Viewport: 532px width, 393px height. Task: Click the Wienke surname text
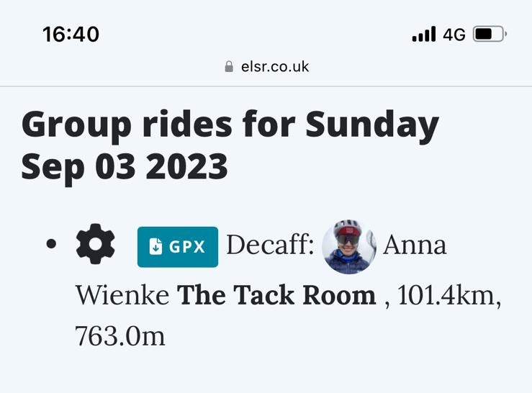tap(122, 295)
